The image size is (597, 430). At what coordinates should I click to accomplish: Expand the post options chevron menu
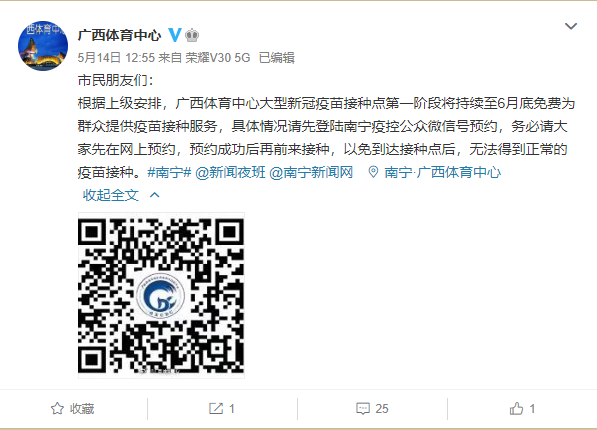click(x=571, y=26)
